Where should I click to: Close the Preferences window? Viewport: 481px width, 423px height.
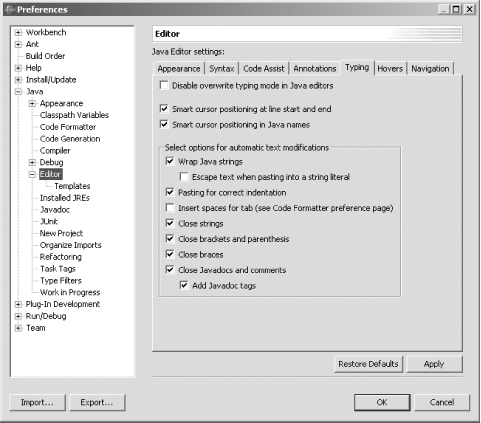tap(469, 9)
